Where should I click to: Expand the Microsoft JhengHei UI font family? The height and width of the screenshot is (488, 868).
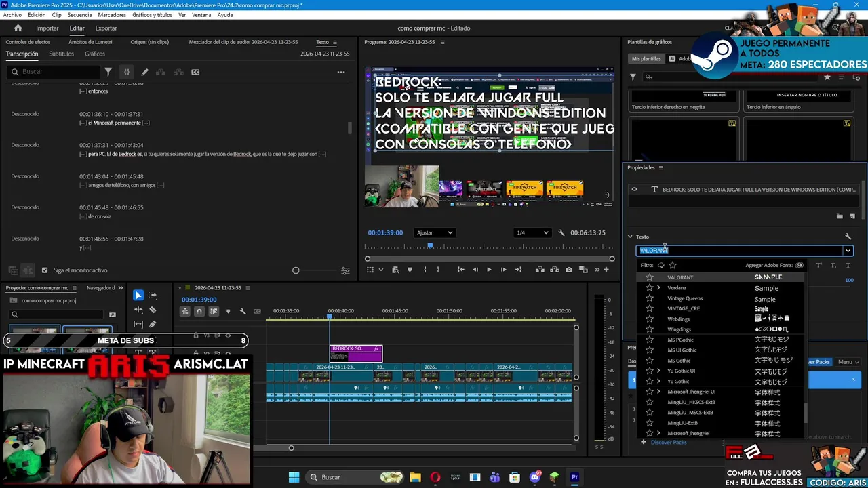(x=658, y=392)
